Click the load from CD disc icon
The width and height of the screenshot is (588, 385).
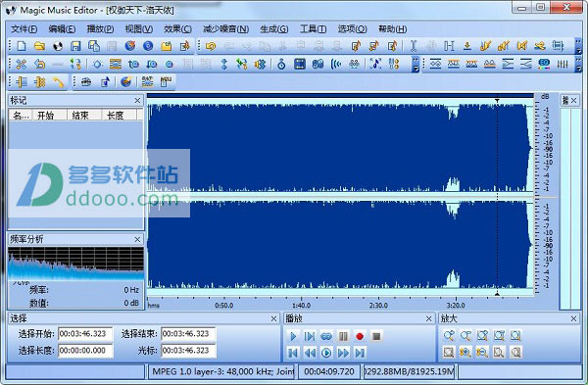coord(58,46)
